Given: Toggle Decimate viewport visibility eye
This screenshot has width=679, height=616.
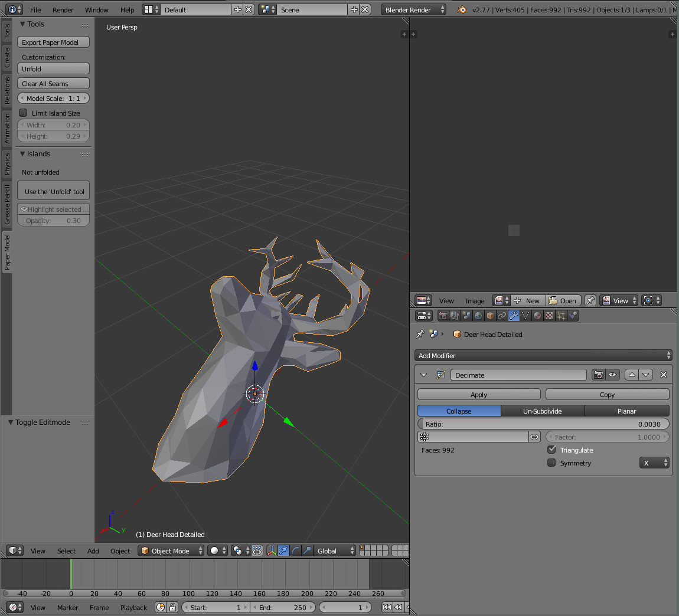Looking at the screenshot, I should [x=612, y=375].
